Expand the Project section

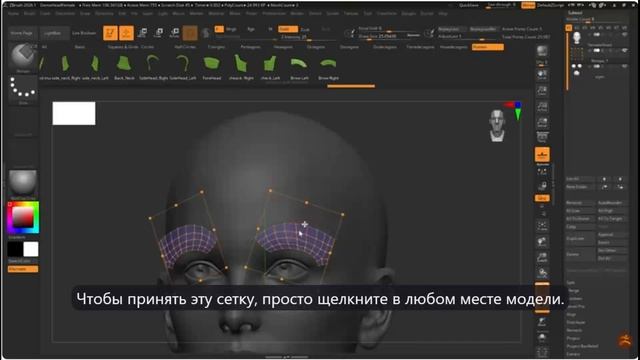(x=573, y=338)
